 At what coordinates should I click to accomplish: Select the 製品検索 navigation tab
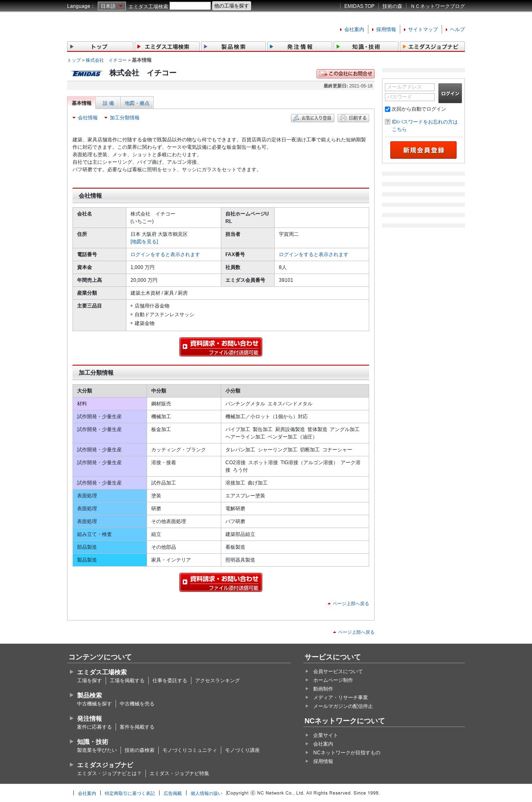233,46
